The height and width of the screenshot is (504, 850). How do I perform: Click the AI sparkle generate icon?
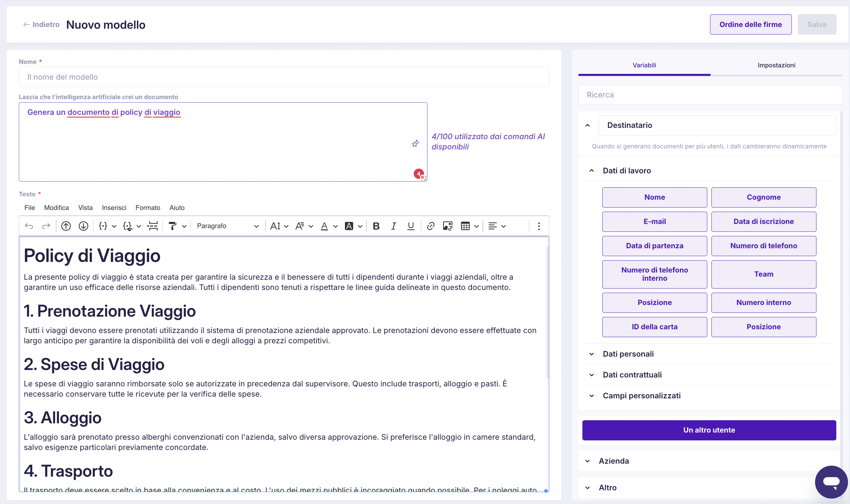(415, 144)
